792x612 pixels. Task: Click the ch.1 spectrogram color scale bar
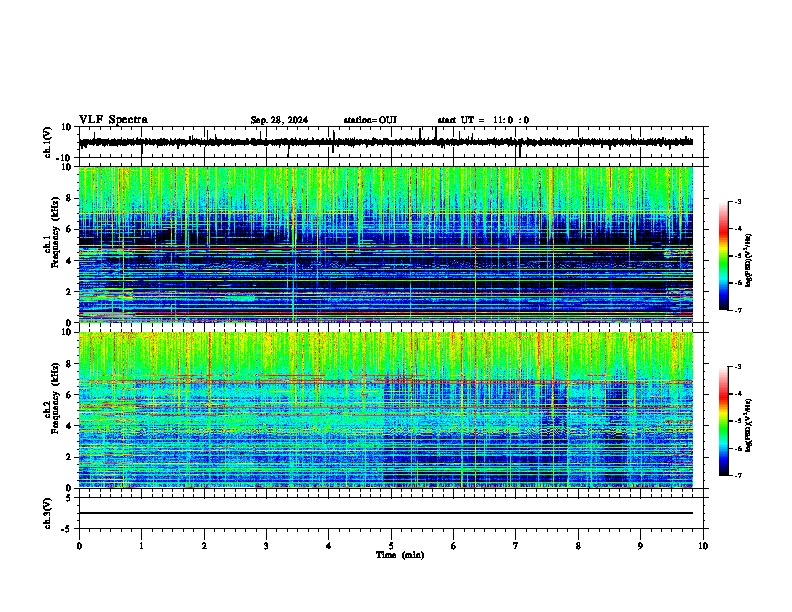(x=724, y=256)
